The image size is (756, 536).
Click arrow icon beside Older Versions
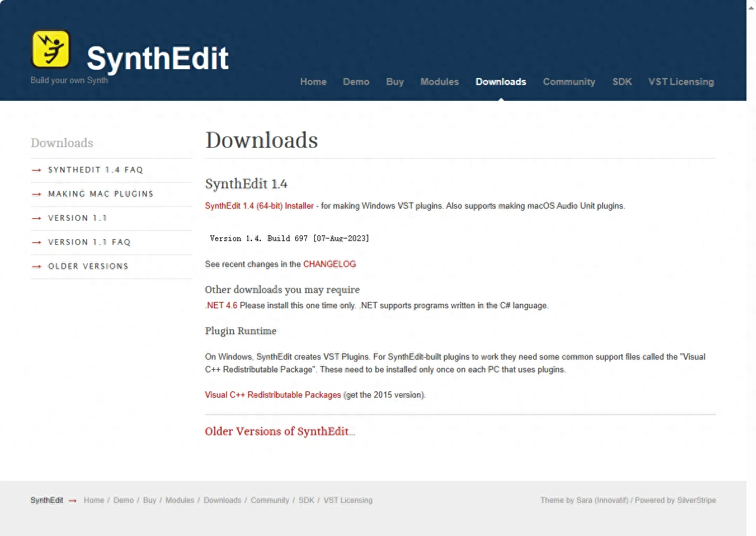(x=36, y=266)
